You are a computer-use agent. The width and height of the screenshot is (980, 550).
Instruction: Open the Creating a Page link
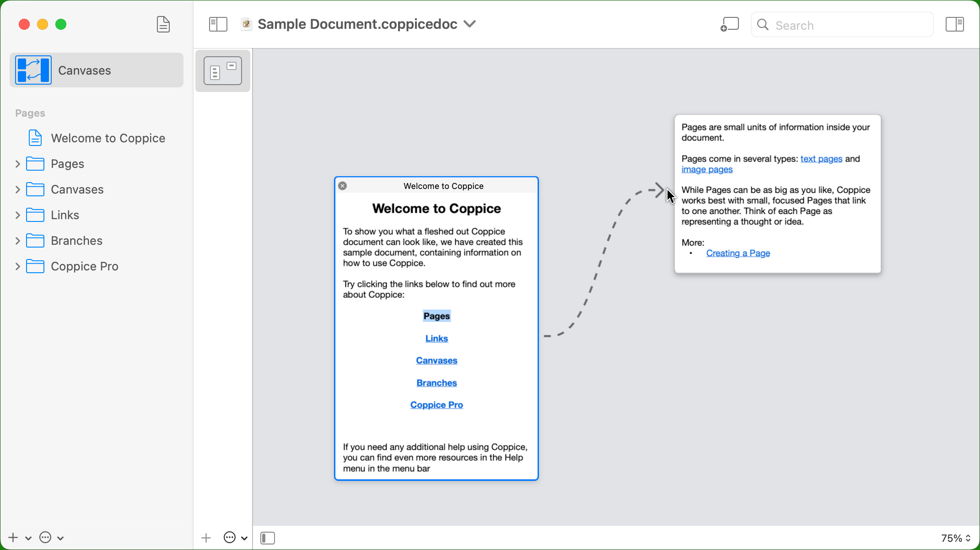click(738, 253)
